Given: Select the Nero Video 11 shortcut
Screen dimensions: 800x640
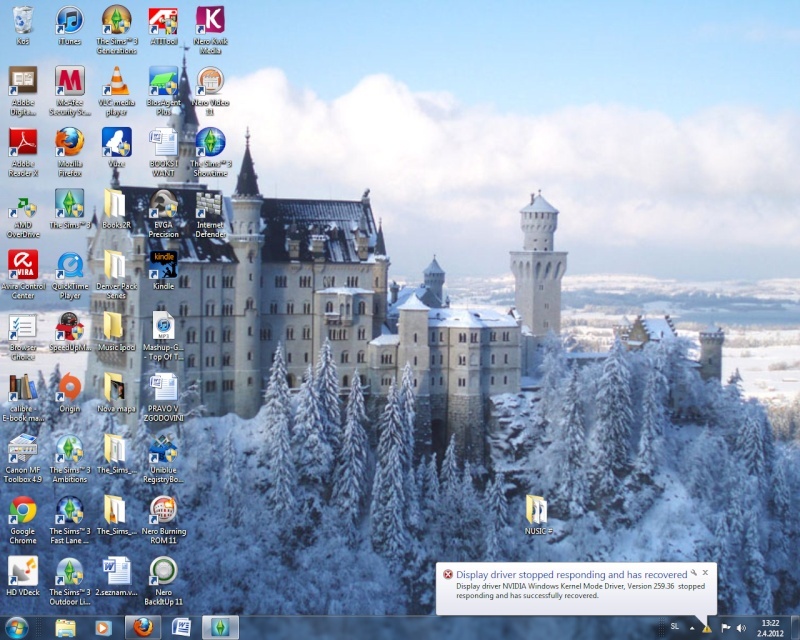Looking at the screenshot, I should [x=210, y=91].
